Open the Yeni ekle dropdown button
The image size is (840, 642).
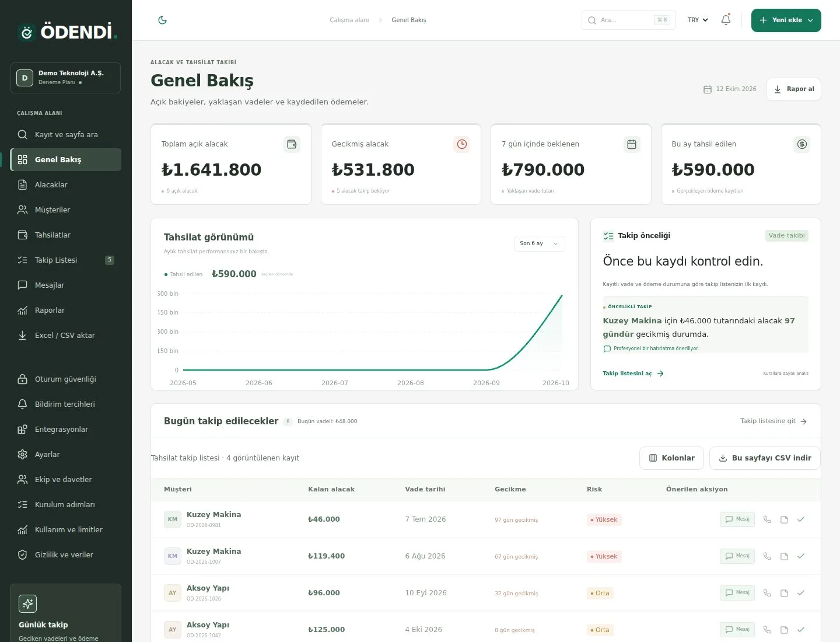[786, 20]
